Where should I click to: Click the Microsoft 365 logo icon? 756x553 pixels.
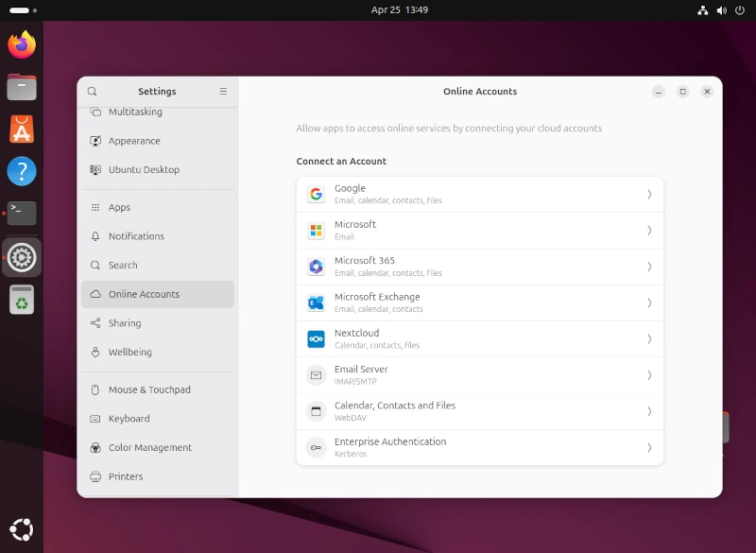tap(316, 267)
